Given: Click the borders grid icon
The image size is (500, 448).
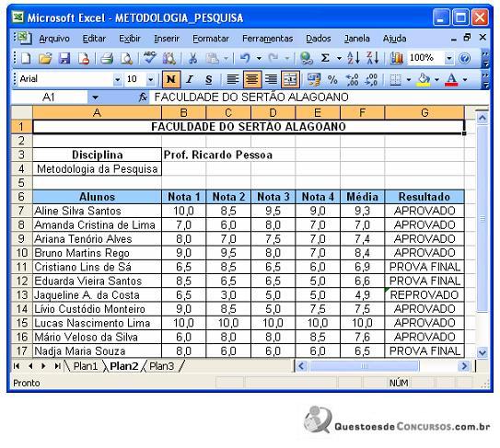Looking at the screenshot, I should click(396, 79).
